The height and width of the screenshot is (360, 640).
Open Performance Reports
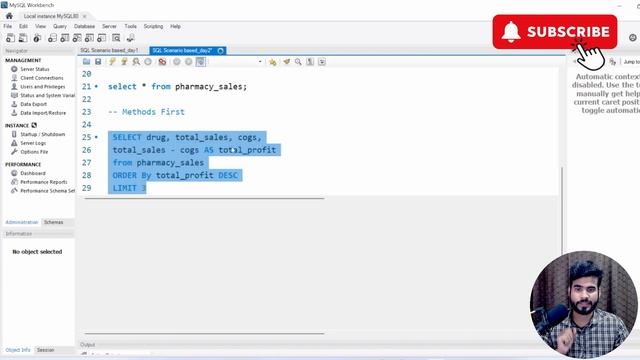tap(44, 182)
